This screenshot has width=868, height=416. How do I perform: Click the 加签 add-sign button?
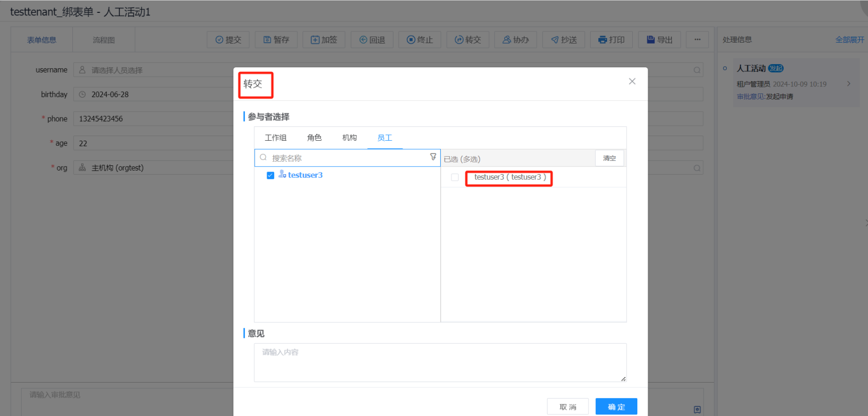point(324,40)
